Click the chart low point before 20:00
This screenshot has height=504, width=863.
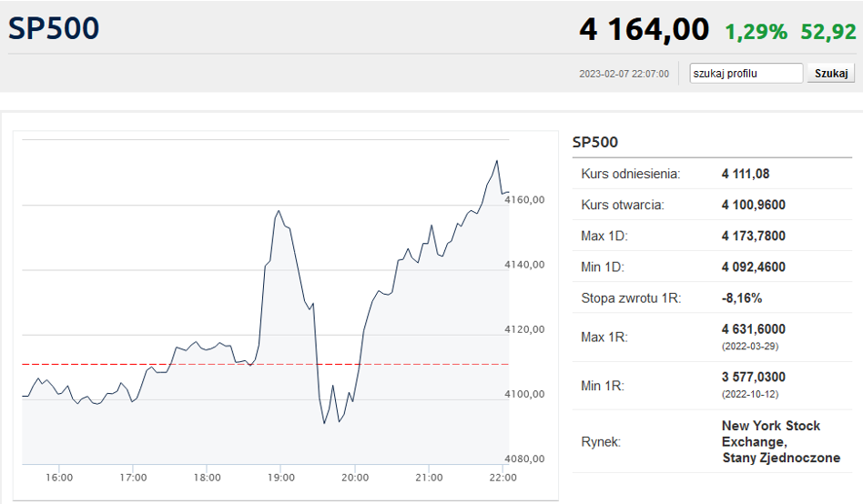coord(325,422)
